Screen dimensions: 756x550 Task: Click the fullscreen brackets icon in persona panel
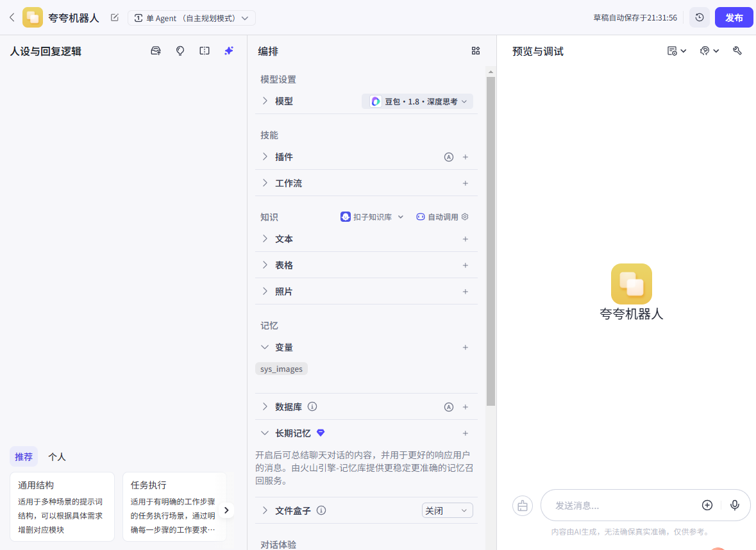pos(204,51)
